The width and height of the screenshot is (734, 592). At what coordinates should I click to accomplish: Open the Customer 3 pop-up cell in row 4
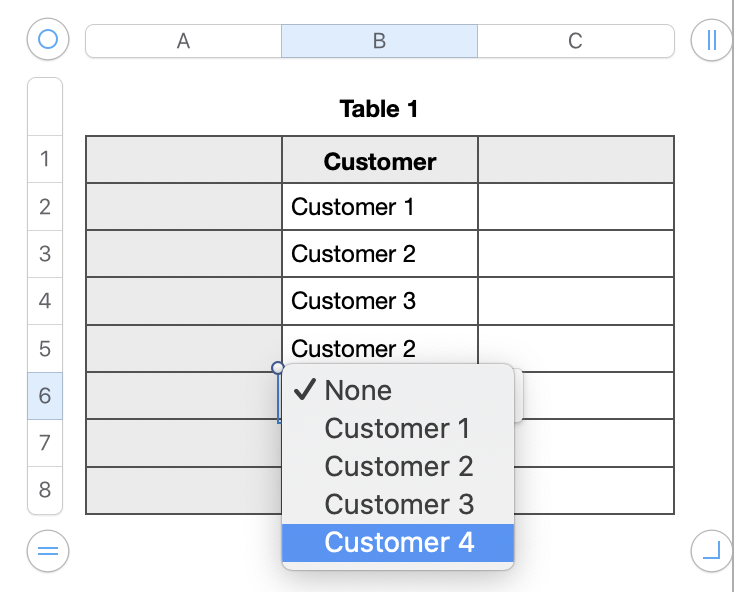pyautogui.click(x=380, y=301)
